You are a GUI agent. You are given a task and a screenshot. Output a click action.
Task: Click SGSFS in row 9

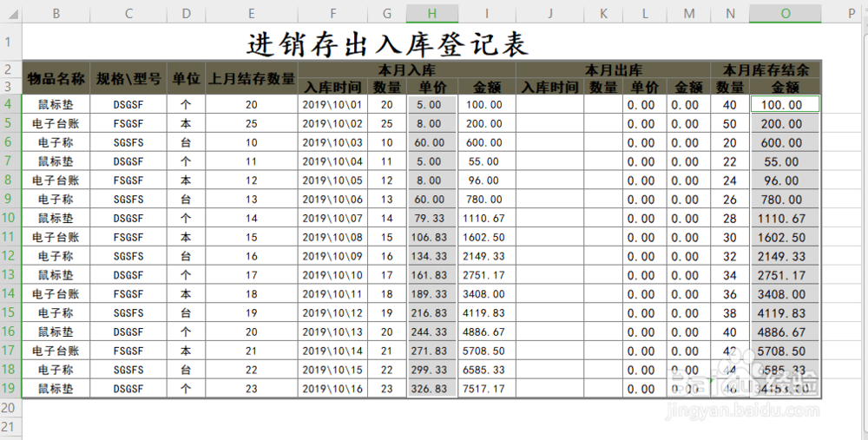pos(128,200)
